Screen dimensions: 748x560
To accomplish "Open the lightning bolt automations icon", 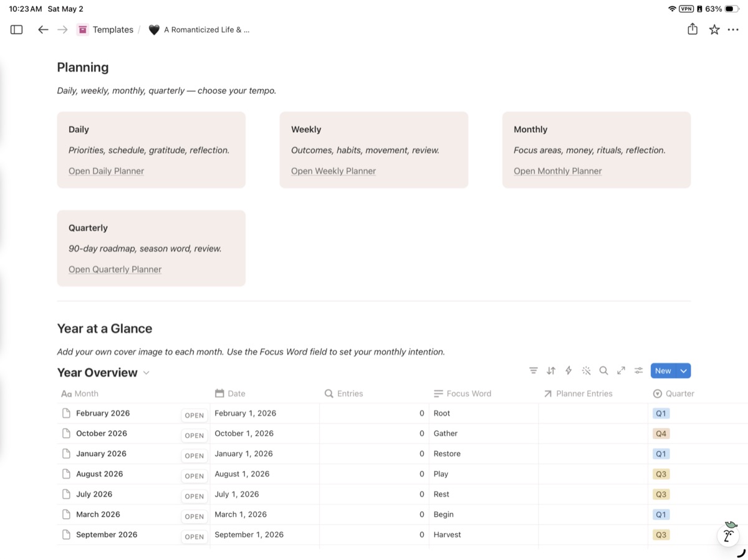I will [568, 371].
